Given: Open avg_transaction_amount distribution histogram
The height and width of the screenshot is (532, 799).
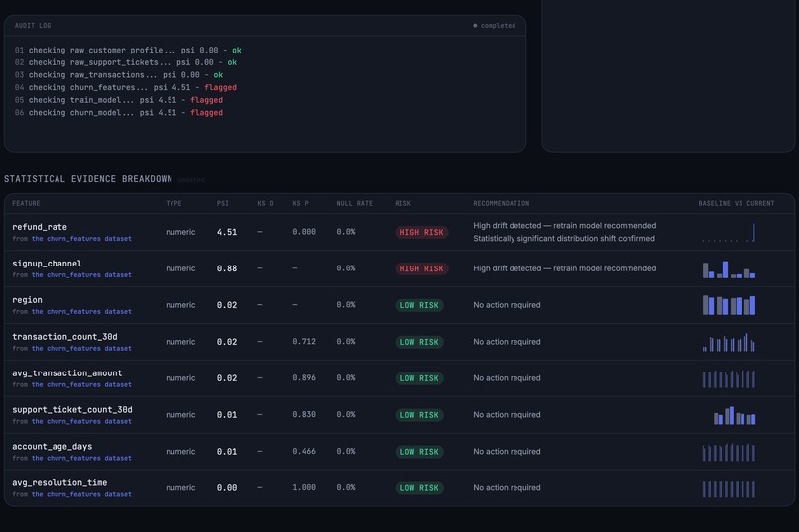Looking at the screenshot, I should [729, 378].
